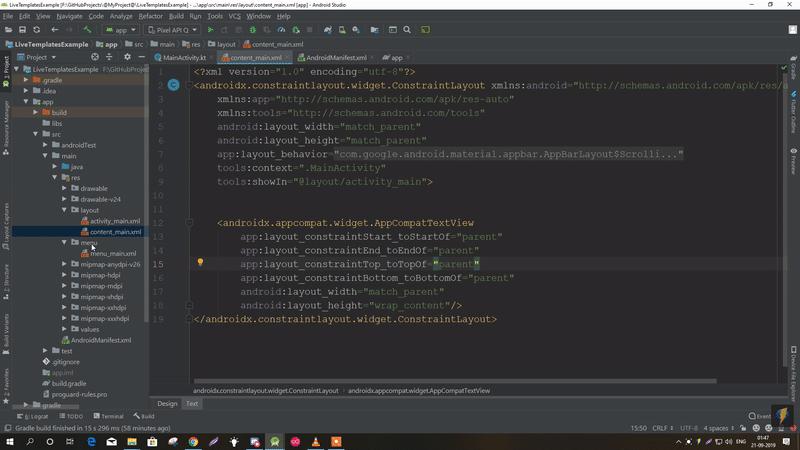Expand the build folder in tree

tap(36, 112)
